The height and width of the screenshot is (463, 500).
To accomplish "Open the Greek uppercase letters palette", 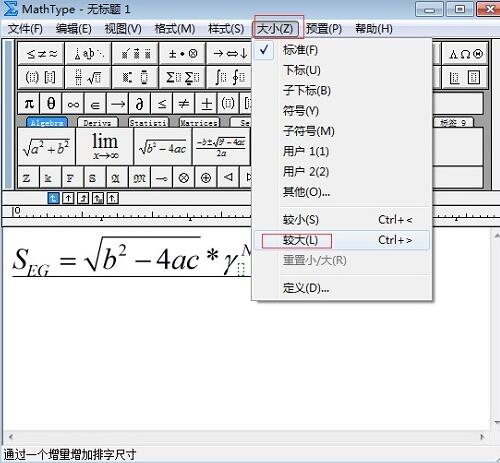I will tap(465, 53).
